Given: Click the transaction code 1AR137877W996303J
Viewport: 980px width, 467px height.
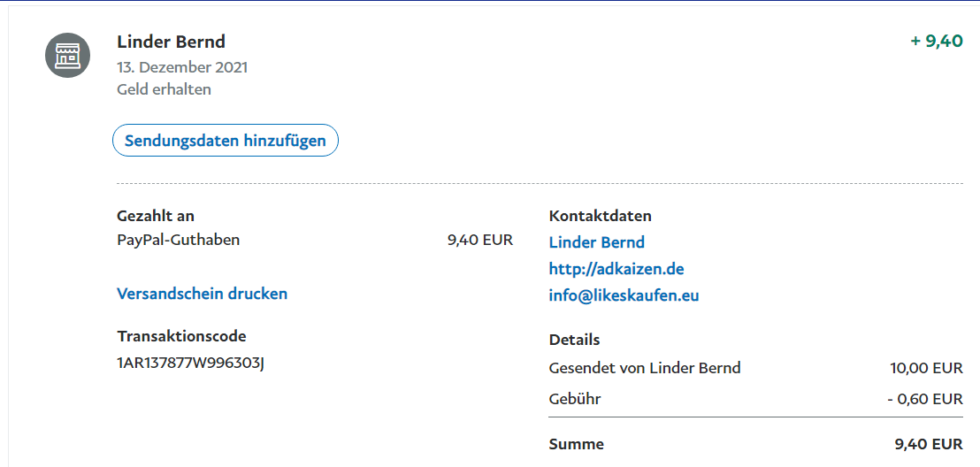Looking at the screenshot, I should tap(190, 364).
